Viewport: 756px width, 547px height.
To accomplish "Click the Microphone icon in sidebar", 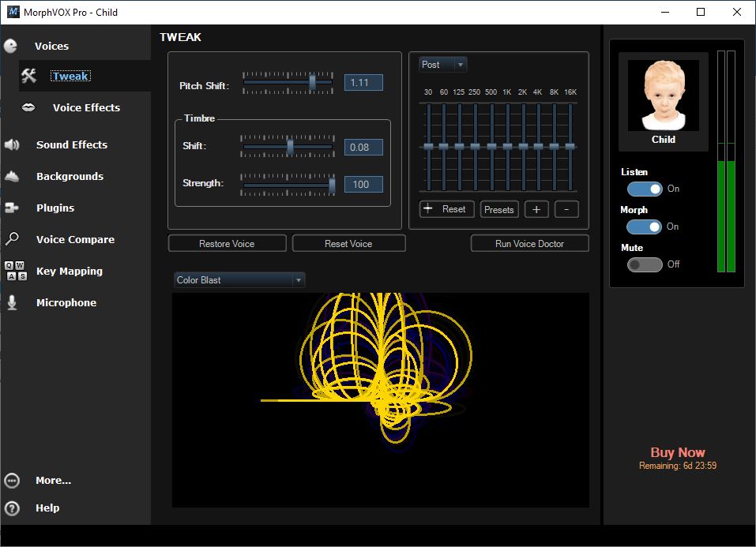I will (x=12, y=302).
